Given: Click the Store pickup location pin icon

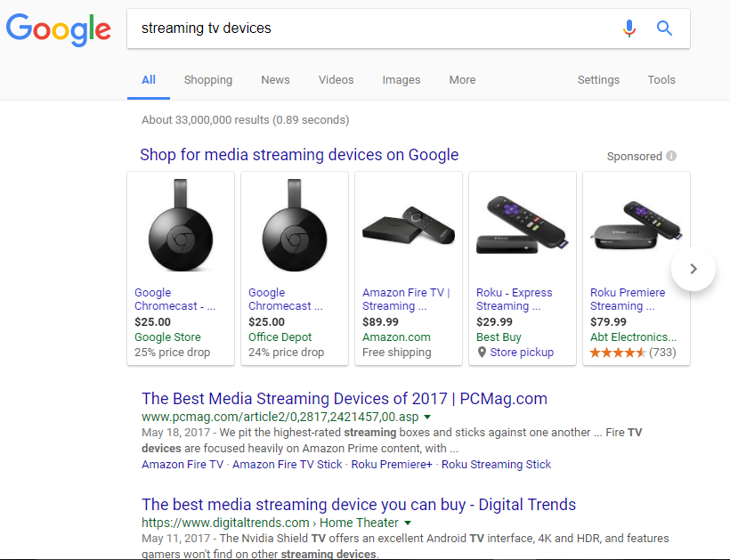Looking at the screenshot, I should click(x=482, y=353).
